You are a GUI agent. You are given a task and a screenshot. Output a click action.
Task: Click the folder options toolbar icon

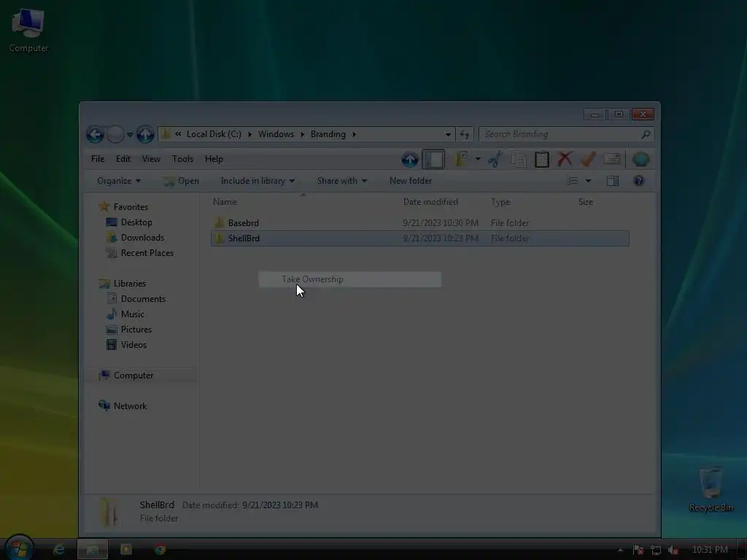click(x=460, y=159)
